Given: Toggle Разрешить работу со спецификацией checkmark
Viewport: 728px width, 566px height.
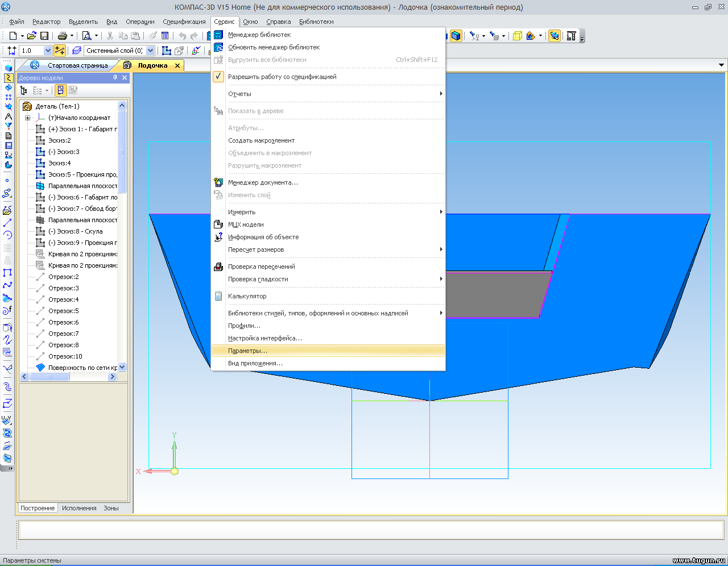Looking at the screenshot, I should [218, 77].
